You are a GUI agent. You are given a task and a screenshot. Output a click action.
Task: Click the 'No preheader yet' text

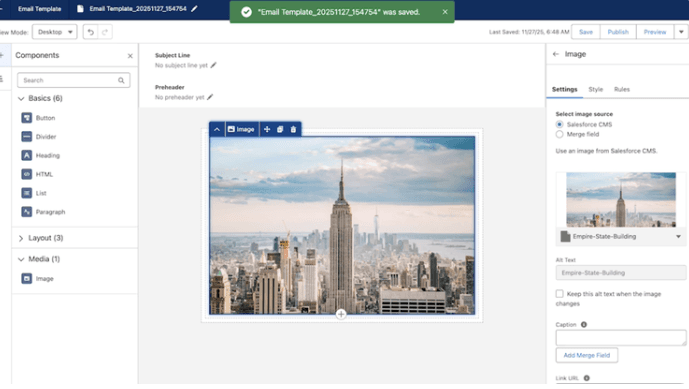179,97
